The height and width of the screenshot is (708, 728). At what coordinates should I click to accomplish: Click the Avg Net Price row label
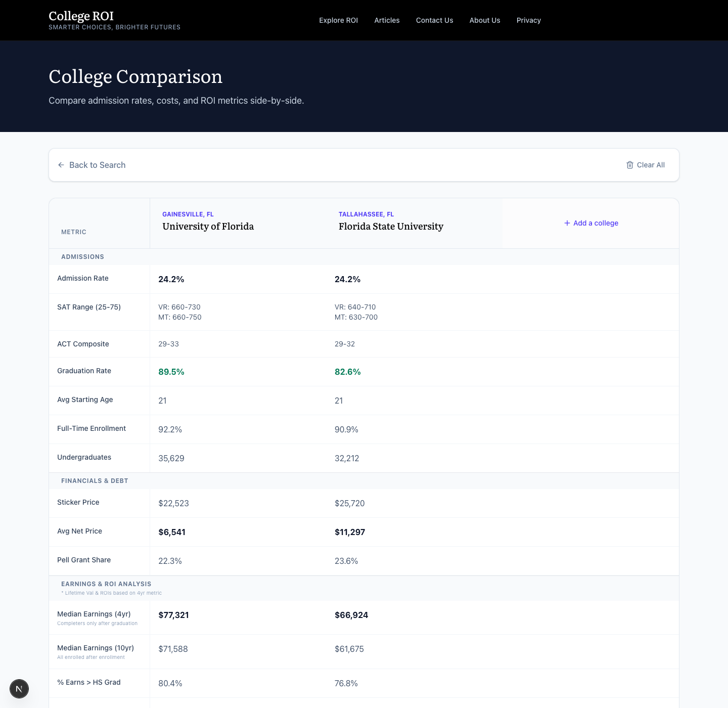pos(79,531)
